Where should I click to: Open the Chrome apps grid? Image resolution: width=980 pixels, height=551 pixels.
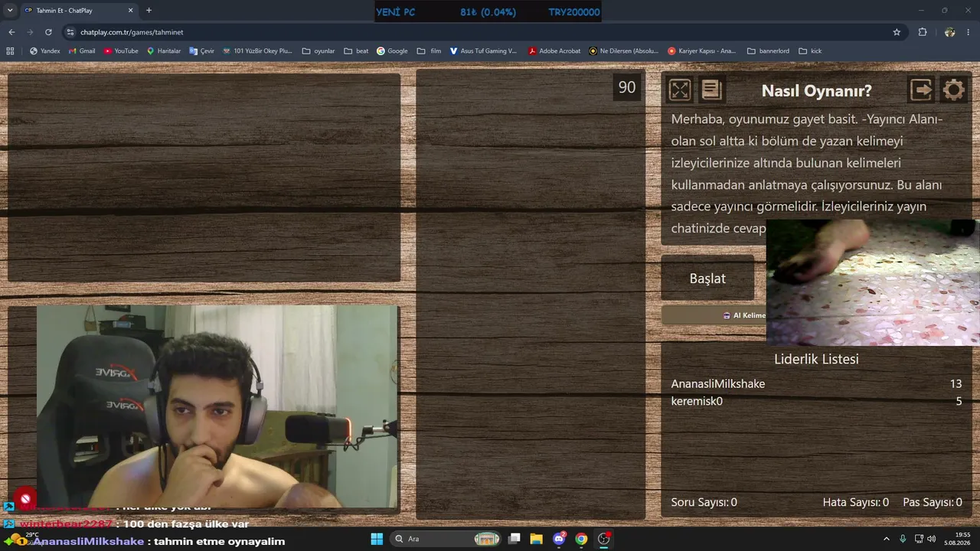pyautogui.click(x=10, y=51)
